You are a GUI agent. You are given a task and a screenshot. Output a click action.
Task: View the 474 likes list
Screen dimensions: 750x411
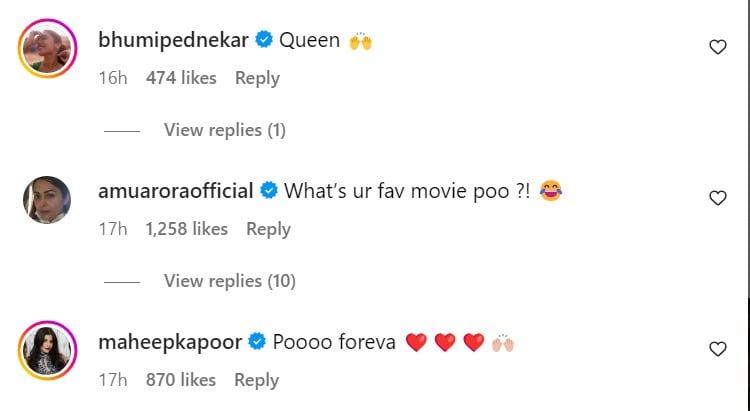click(181, 78)
